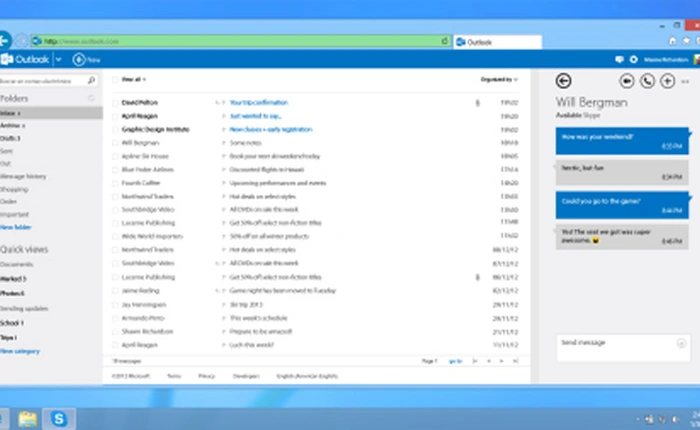Switch to the Outlook browser tab
The image size is (700, 430).
[x=497, y=42]
